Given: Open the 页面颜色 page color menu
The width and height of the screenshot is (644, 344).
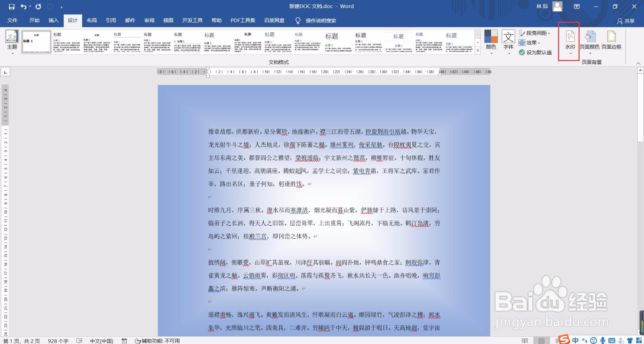Looking at the screenshot, I should pos(590,42).
